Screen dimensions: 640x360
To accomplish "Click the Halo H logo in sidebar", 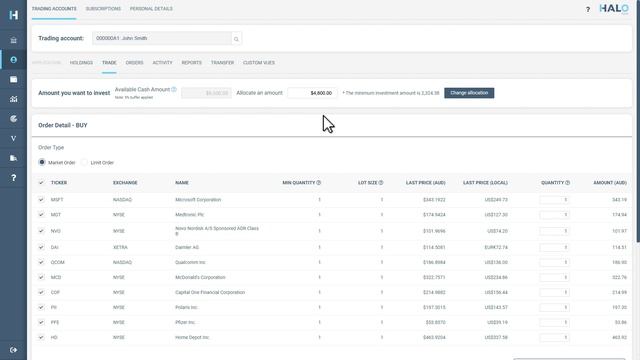I will coord(13,15).
